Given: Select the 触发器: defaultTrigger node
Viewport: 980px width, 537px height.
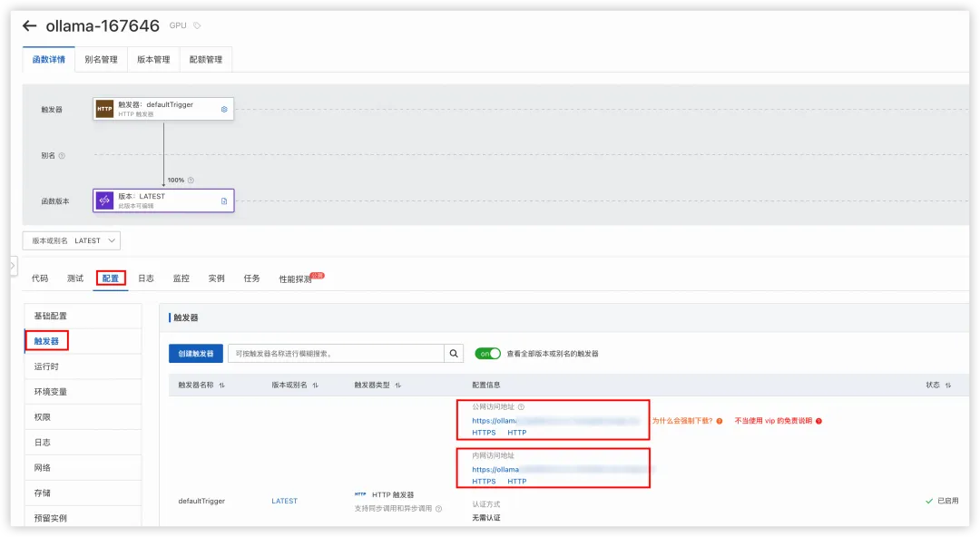Looking at the screenshot, I should (163, 109).
